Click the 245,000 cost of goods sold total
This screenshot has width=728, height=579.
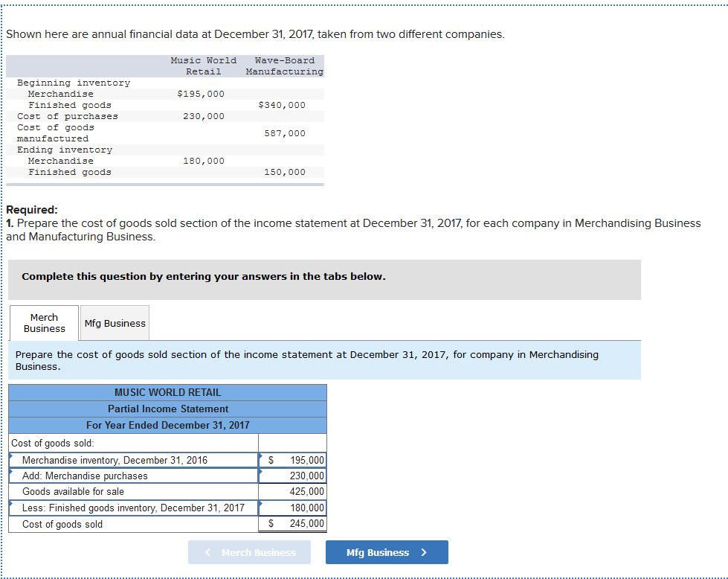(x=307, y=524)
